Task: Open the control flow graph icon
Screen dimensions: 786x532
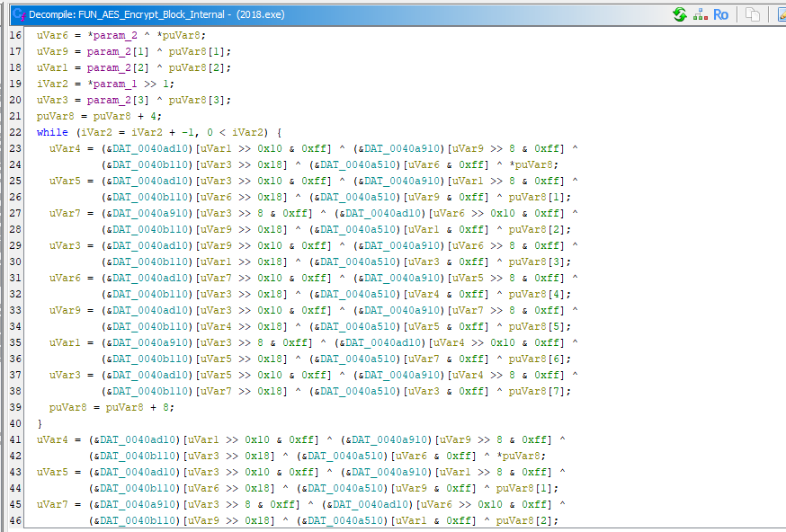Action: [700, 14]
